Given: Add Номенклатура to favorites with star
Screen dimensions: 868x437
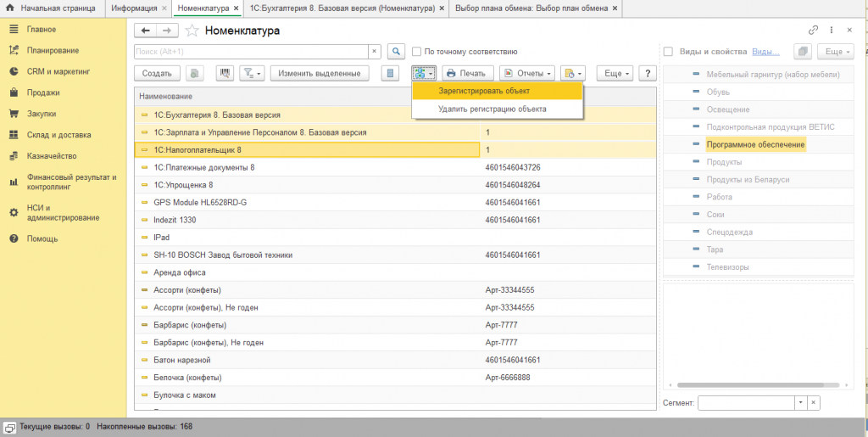Looking at the screenshot, I should pyautogui.click(x=192, y=31).
